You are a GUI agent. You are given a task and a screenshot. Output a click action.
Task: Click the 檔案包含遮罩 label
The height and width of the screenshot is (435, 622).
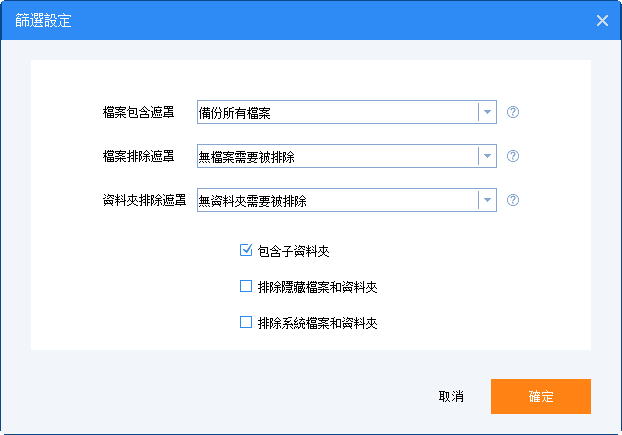[x=138, y=112]
